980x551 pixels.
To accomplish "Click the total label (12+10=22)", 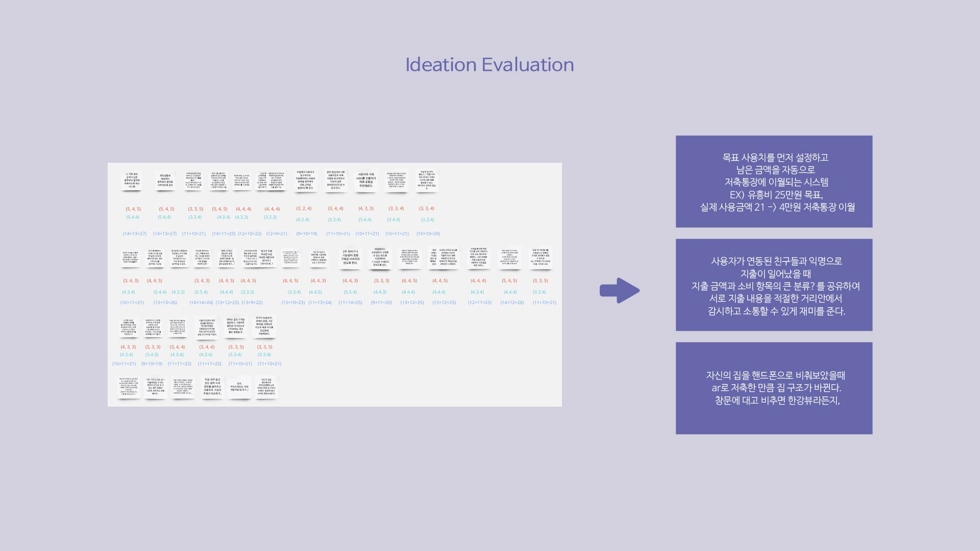I will (250, 234).
